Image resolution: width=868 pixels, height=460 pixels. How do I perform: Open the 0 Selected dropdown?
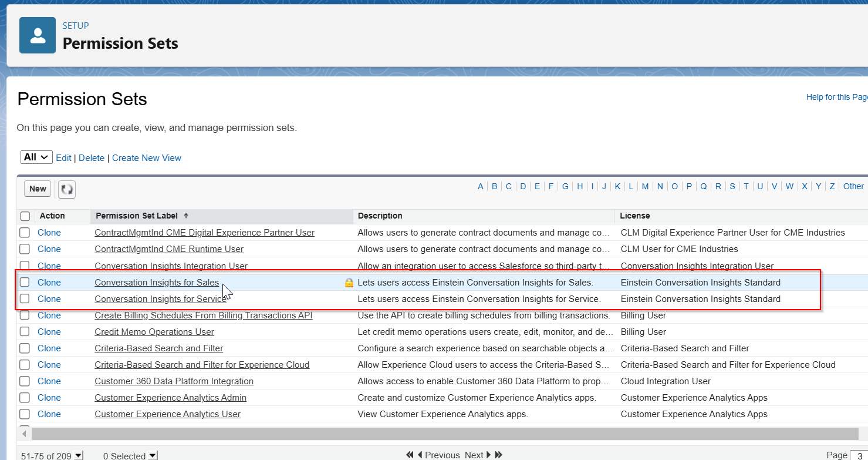pos(153,455)
